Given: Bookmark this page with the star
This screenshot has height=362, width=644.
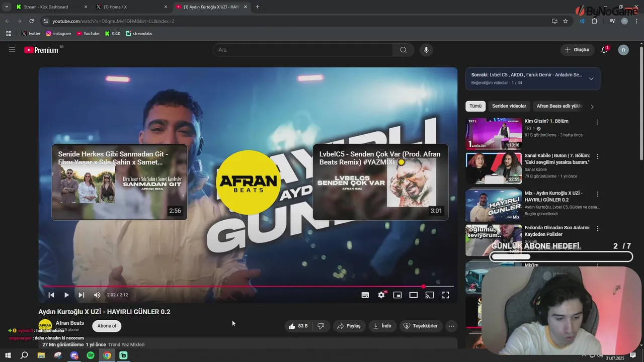Looking at the screenshot, I should (x=566, y=21).
